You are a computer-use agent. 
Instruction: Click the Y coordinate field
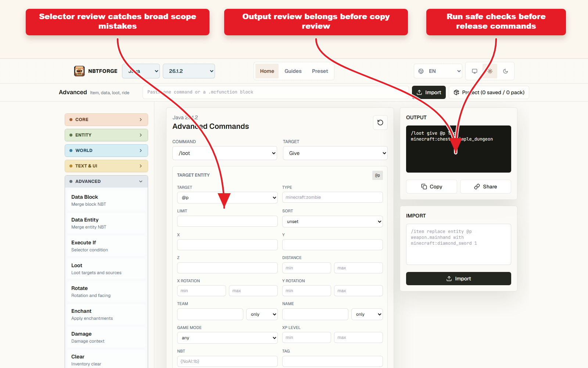(333, 245)
